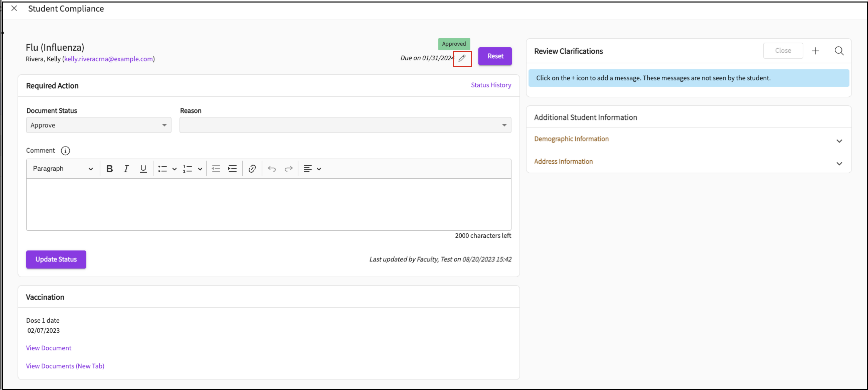The image size is (868, 390).
Task: Open the Status History link
Action: coord(491,85)
